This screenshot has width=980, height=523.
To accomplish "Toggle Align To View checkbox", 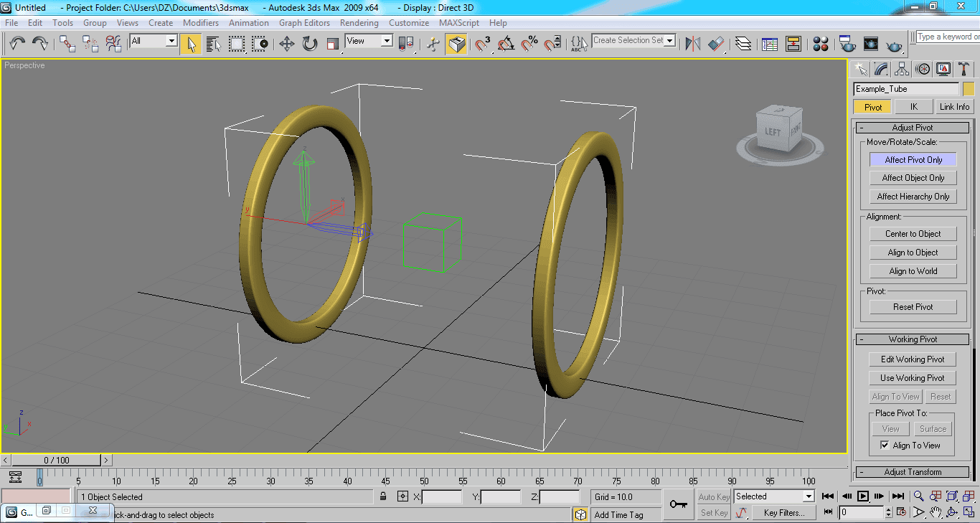I will (885, 446).
